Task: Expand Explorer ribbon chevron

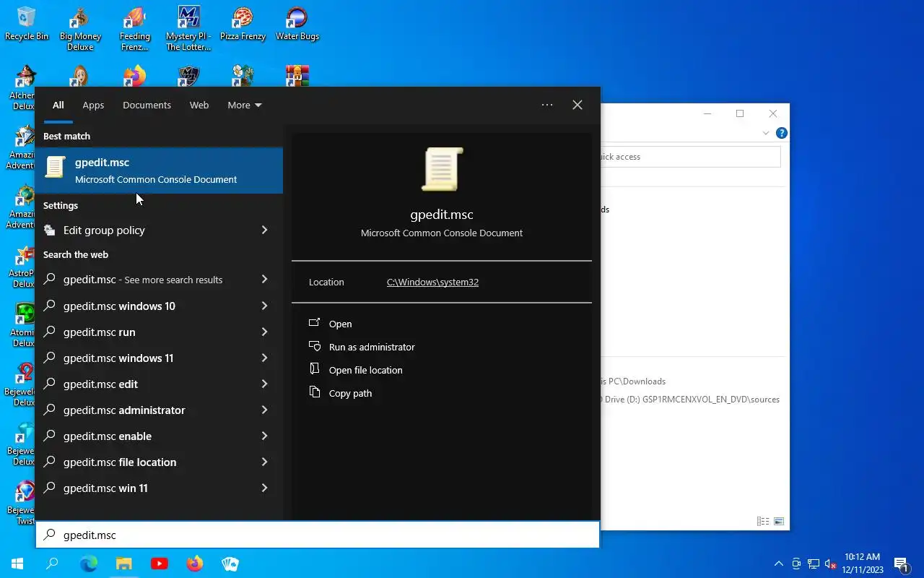Action: point(765,133)
